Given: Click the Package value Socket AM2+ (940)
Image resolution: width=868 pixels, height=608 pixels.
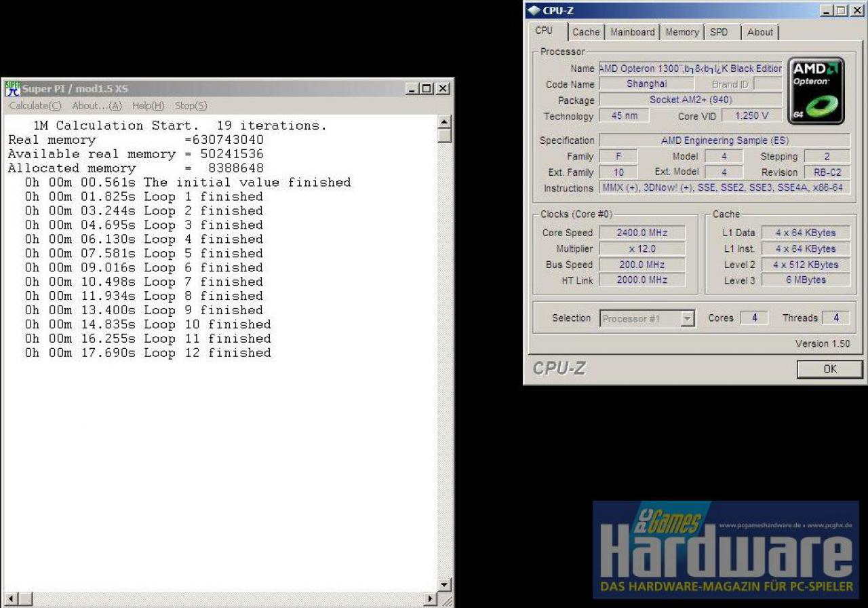Looking at the screenshot, I should pyautogui.click(x=690, y=100).
